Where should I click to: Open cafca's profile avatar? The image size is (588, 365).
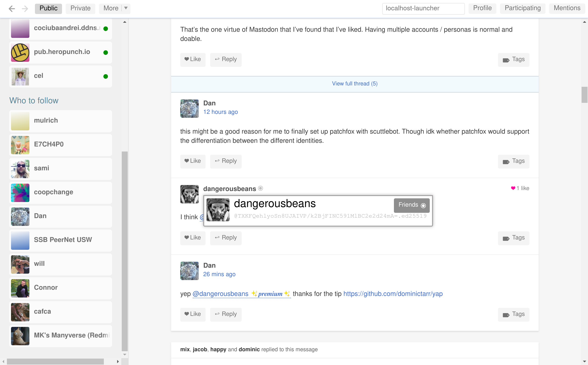[20, 312]
